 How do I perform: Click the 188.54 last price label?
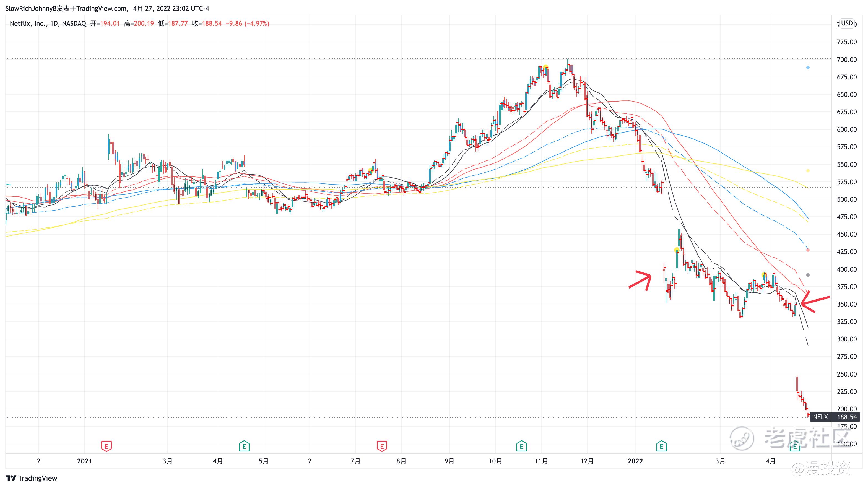tap(846, 417)
